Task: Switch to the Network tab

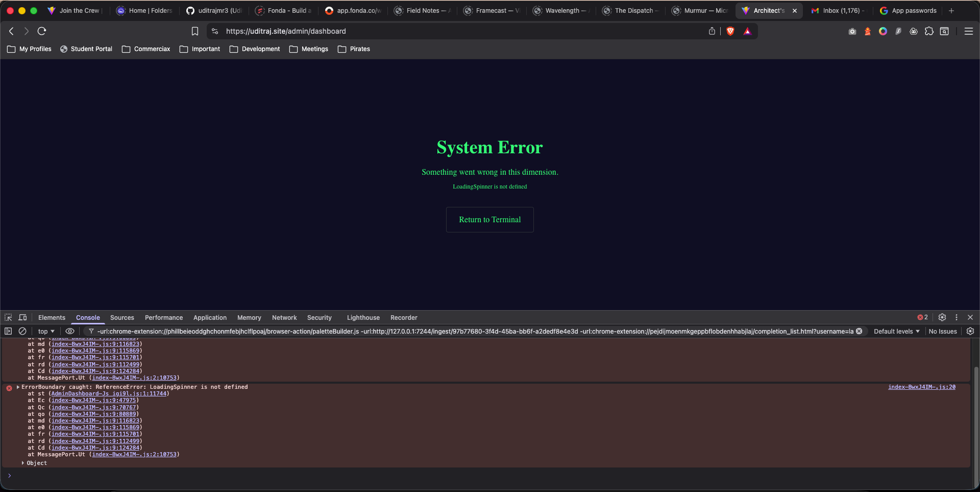Action: tap(284, 317)
